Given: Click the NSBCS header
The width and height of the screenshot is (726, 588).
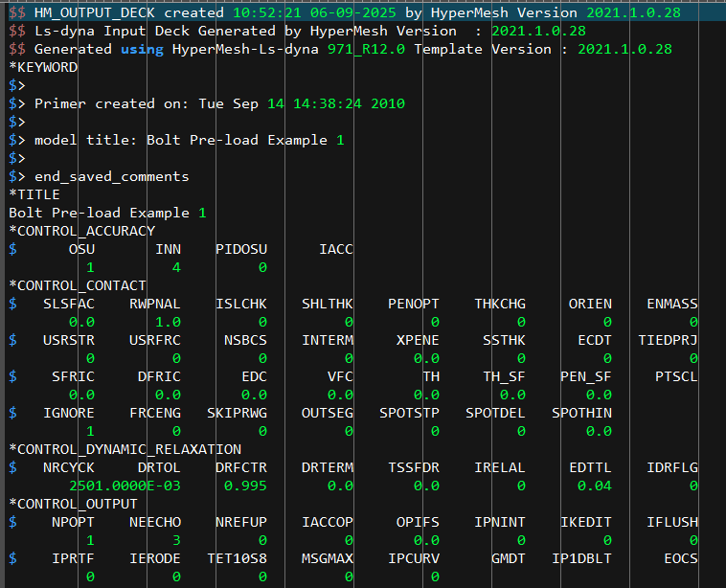Looking at the screenshot, I should coord(245,340).
